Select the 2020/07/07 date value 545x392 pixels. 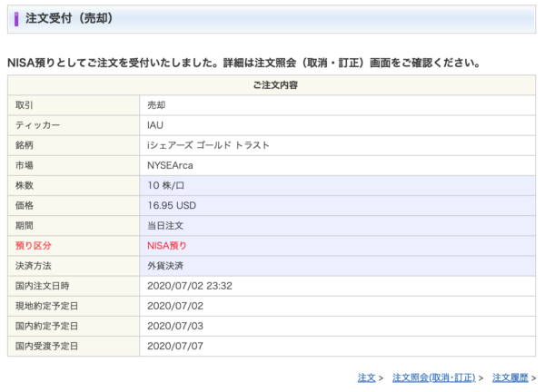pyautogui.click(x=175, y=346)
